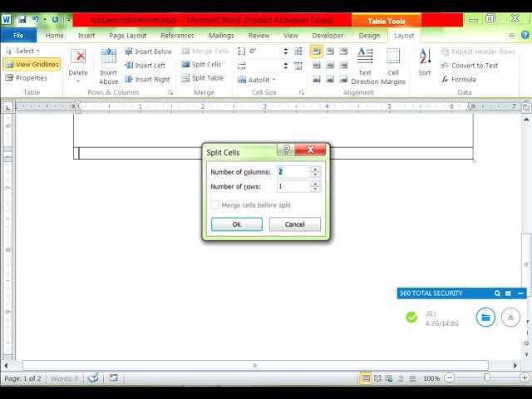Select Print Layout view icon
The width and height of the screenshot is (532, 399).
365,378
